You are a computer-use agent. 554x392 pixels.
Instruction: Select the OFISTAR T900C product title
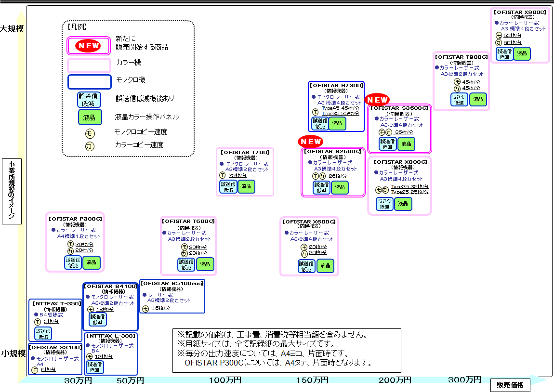[462, 57]
